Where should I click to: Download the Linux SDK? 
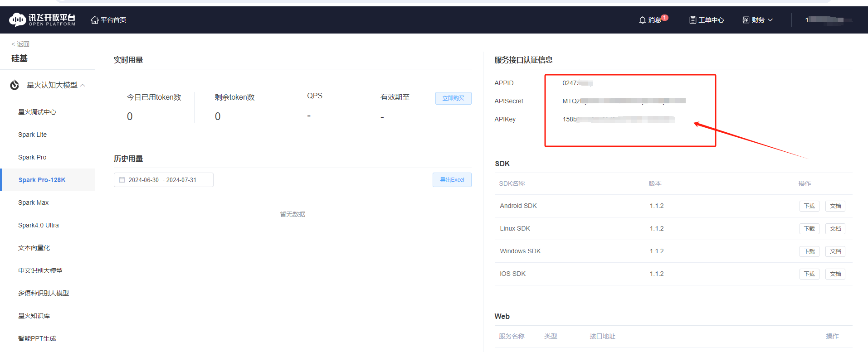tap(809, 229)
